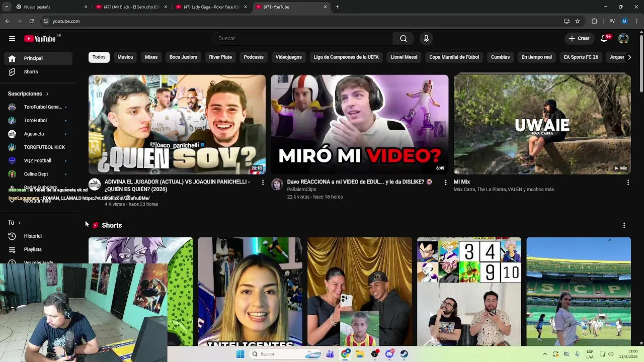Click the YouTube logo
644x362 pixels.
click(40, 39)
